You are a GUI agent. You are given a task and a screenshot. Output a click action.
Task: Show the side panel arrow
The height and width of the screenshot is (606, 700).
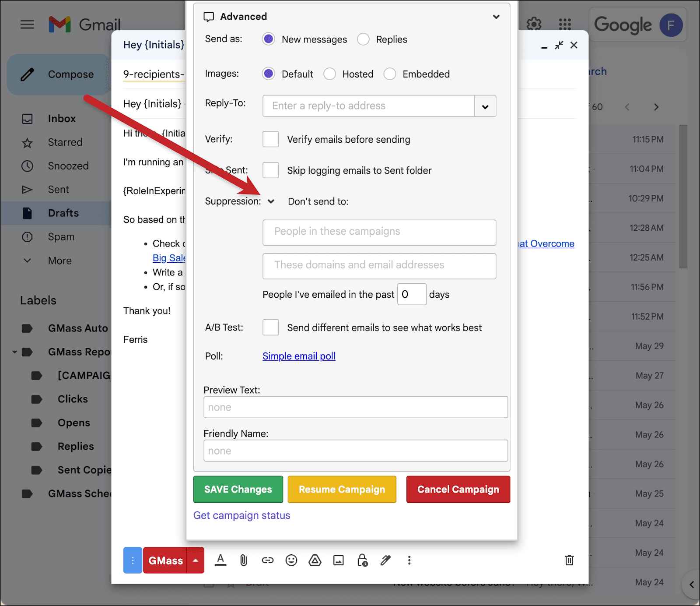(x=692, y=584)
